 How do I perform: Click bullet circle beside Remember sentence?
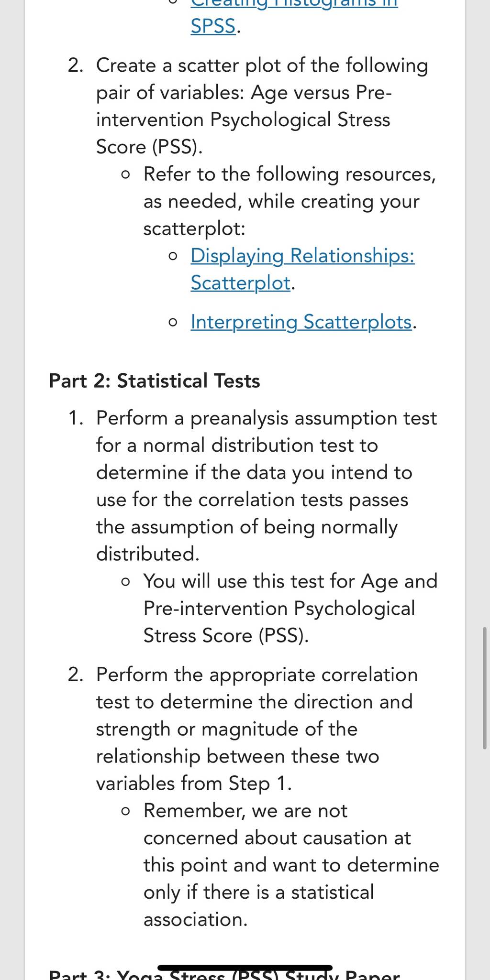126,811
